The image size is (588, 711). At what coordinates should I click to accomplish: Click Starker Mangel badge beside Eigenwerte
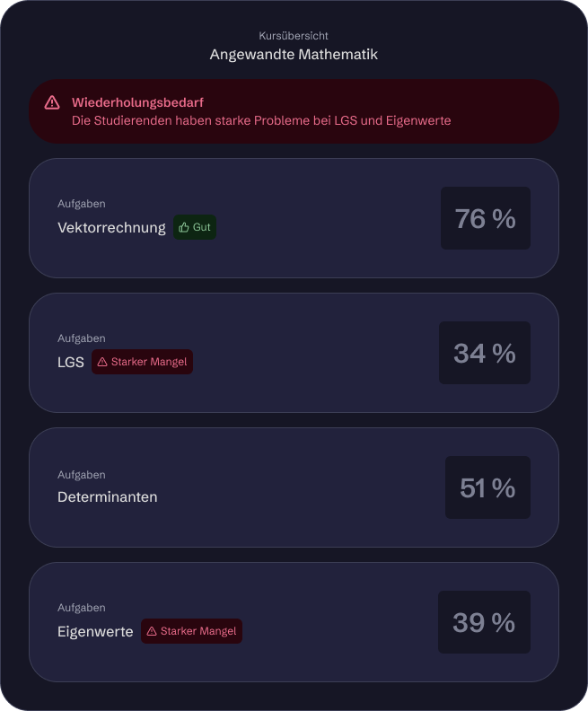click(x=191, y=631)
